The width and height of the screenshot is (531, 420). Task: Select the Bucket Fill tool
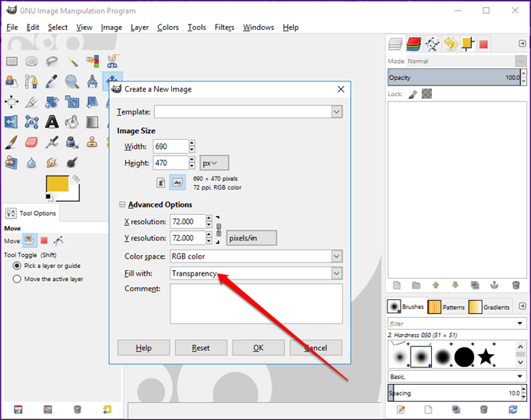coord(72,122)
